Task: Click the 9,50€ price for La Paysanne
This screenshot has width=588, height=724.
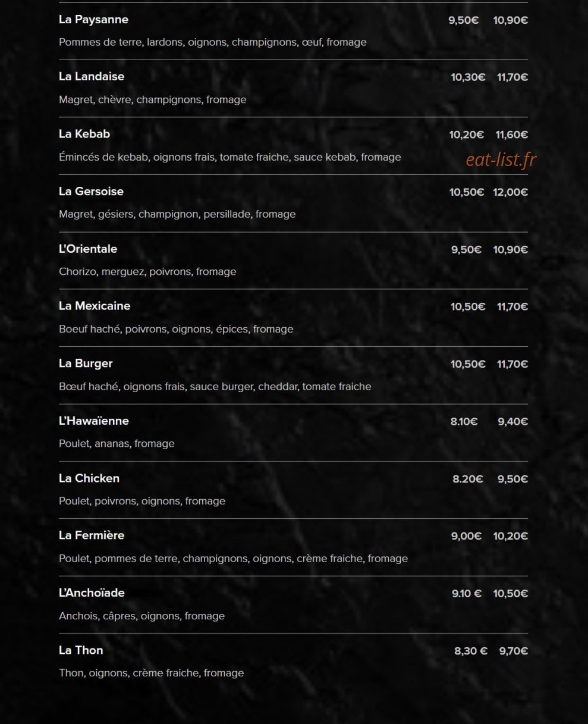Action: [463, 20]
